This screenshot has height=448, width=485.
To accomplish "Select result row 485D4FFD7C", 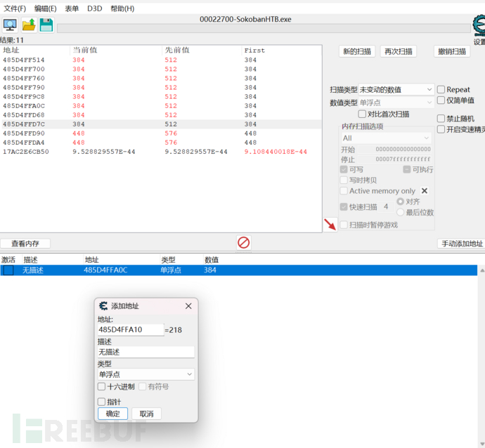I will point(160,124).
